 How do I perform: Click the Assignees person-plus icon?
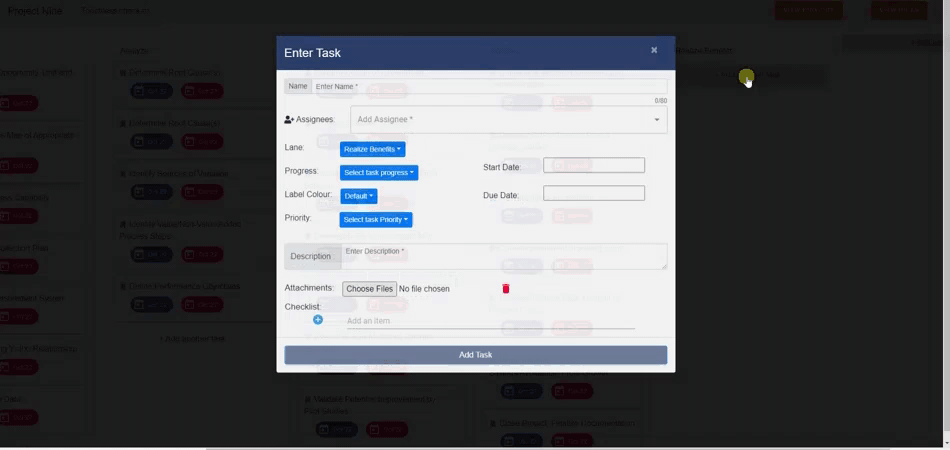(x=289, y=120)
